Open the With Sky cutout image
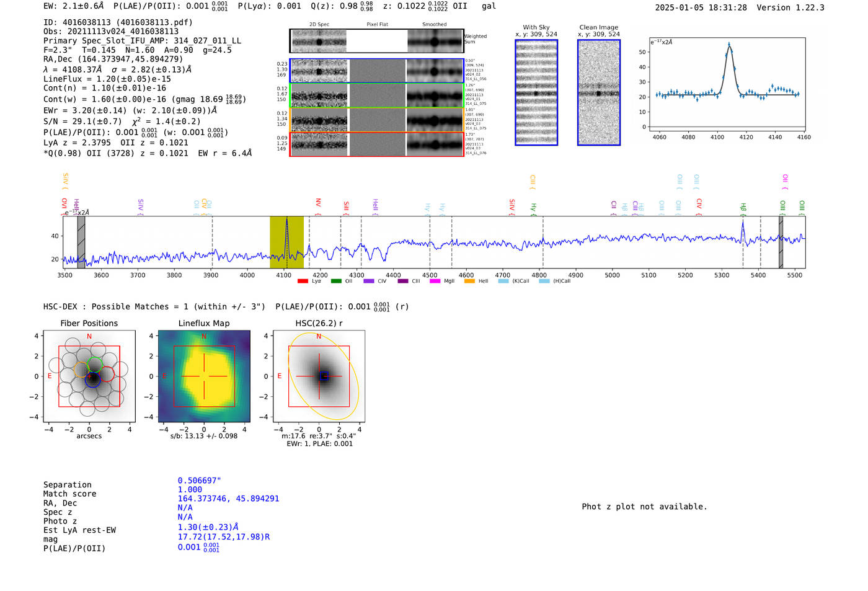 (536, 92)
